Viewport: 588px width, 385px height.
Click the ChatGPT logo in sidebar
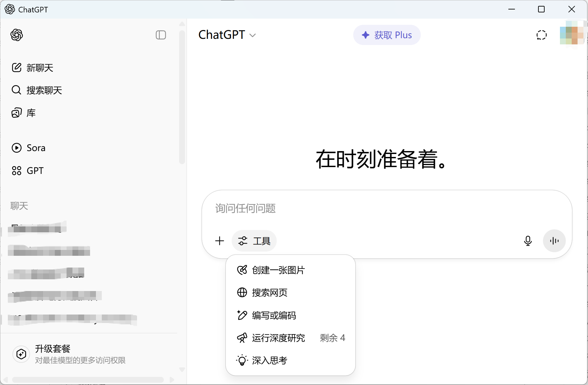coord(17,35)
